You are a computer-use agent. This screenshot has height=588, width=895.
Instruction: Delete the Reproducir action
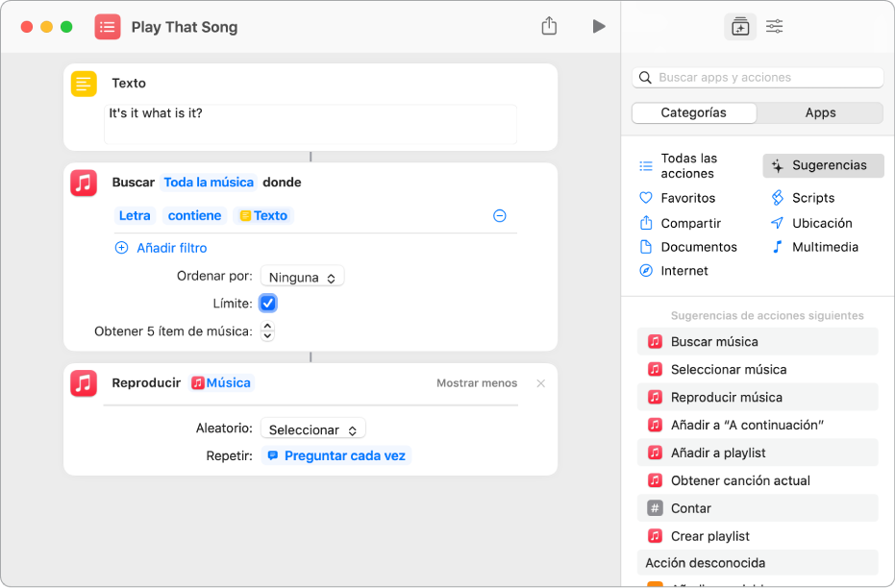click(x=540, y=383)
